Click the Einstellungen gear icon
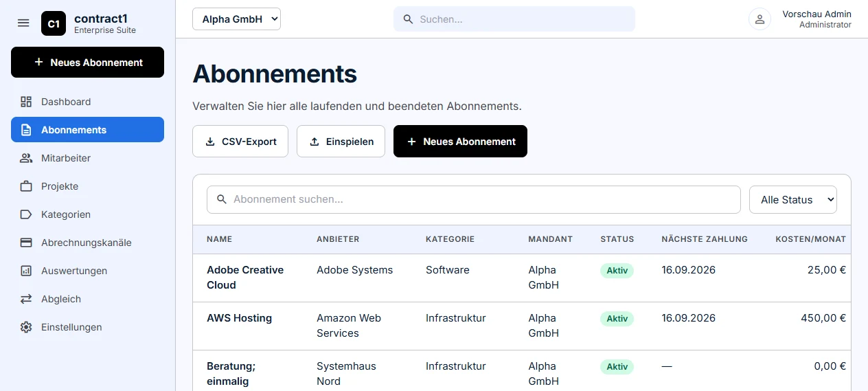This screenshot has height=391, width=868. (26, 327)
